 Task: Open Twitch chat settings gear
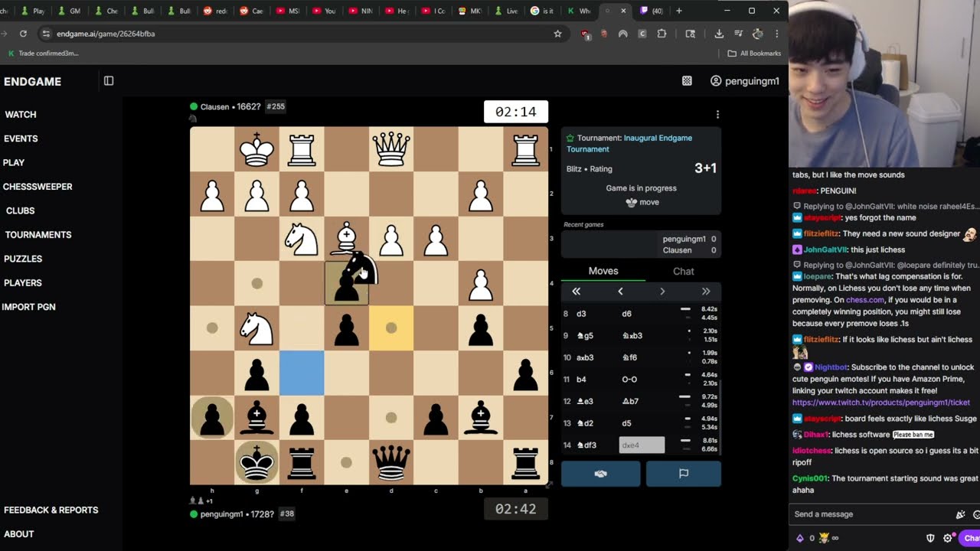[x=948, y=538]
